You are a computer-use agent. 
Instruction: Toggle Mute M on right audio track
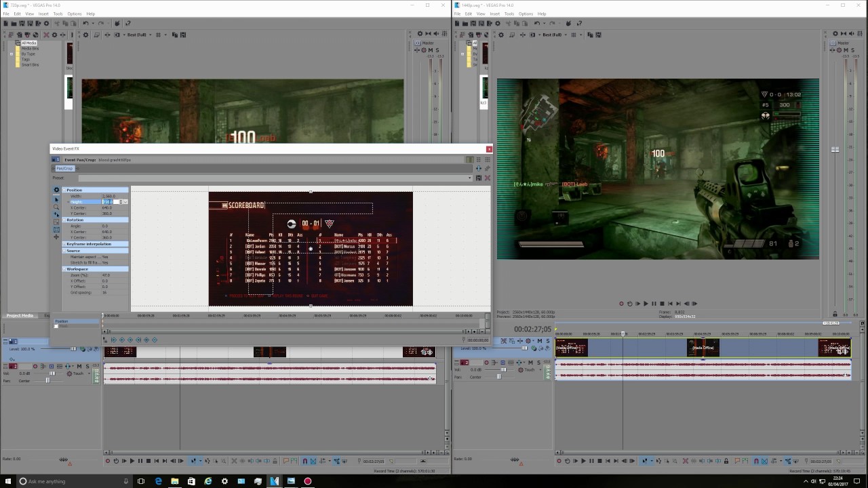[530, 363]
